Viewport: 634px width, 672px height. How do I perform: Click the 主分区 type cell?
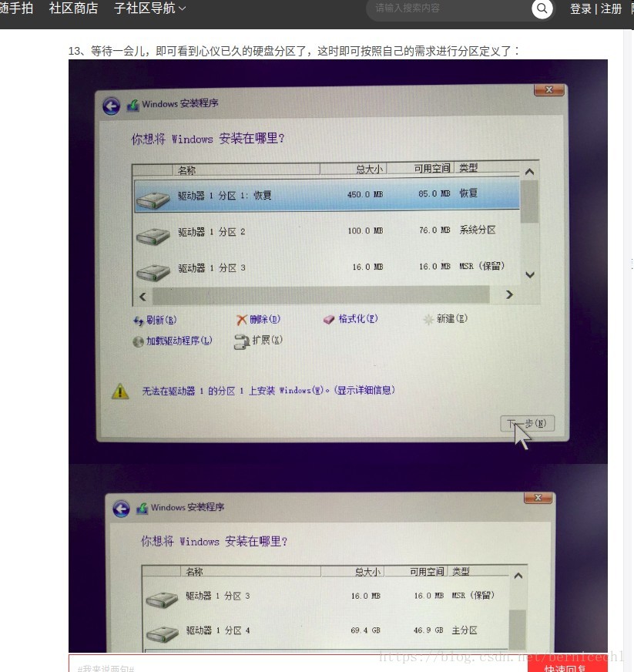click(x=465, y=630)
